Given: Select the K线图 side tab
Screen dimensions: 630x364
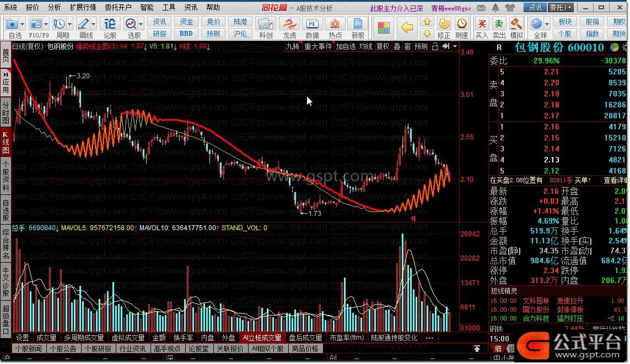Looking at the screenshot, I should click(6, 143).
